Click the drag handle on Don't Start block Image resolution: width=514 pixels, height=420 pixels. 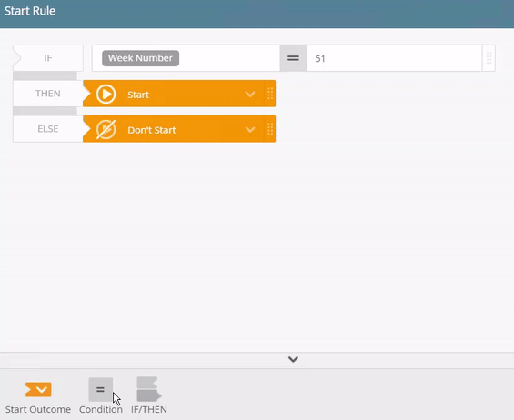point(270,129)
